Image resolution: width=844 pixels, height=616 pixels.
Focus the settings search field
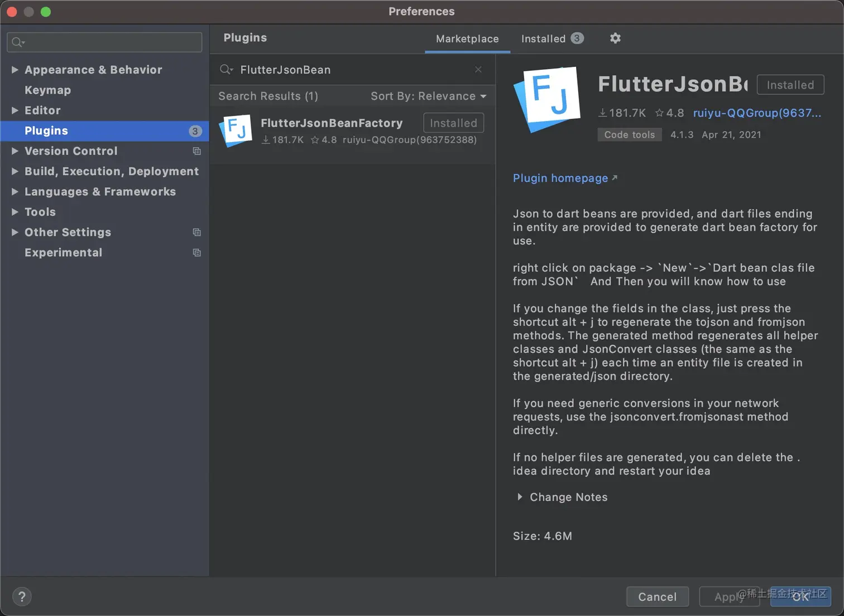pyautogui.click(x=104, y=42)
